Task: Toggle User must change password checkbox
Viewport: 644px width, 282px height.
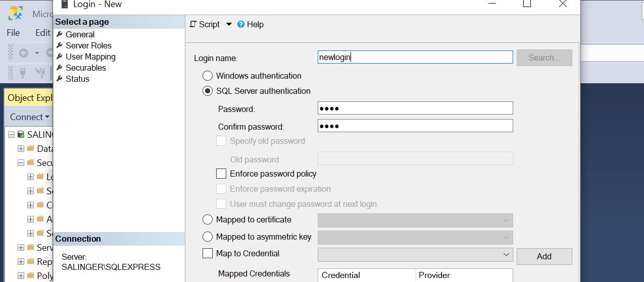Action: (x=221, y=204)
